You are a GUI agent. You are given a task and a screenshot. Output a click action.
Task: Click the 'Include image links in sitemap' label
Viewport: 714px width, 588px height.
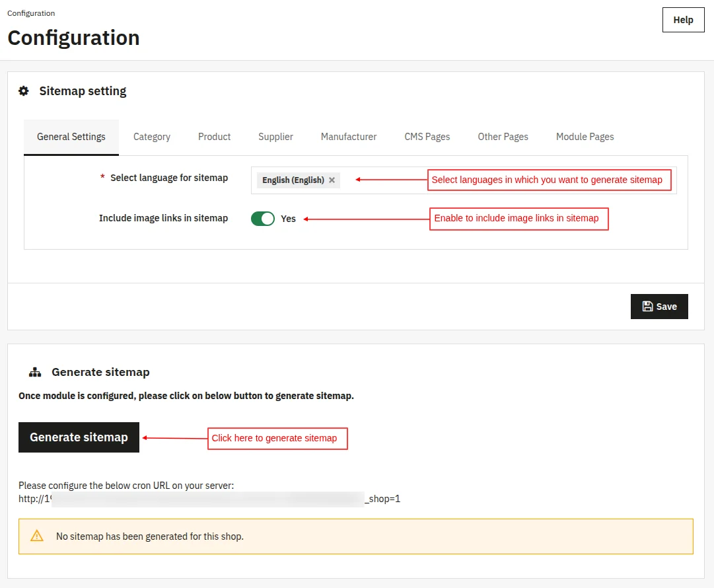click(163, 218)
